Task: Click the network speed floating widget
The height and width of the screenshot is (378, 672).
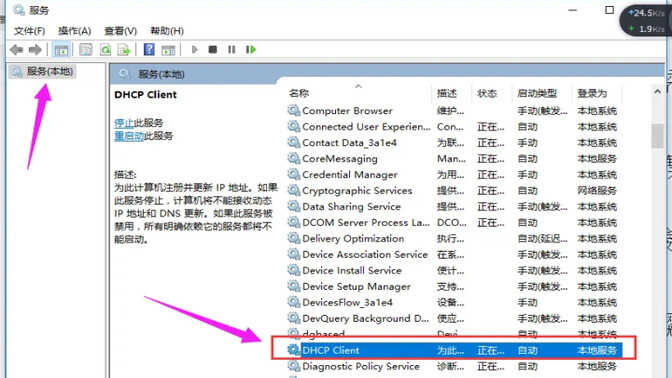Action: tap(645, 21)
